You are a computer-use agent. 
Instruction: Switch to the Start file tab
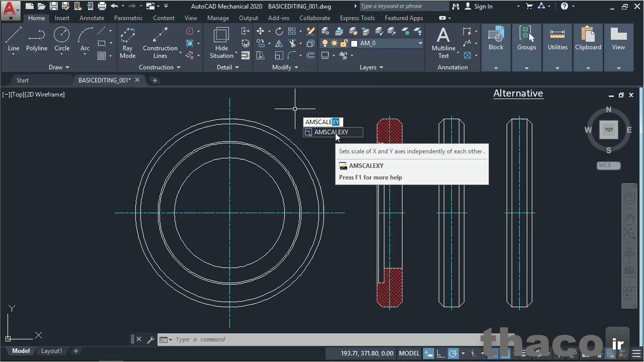point(23,80)
